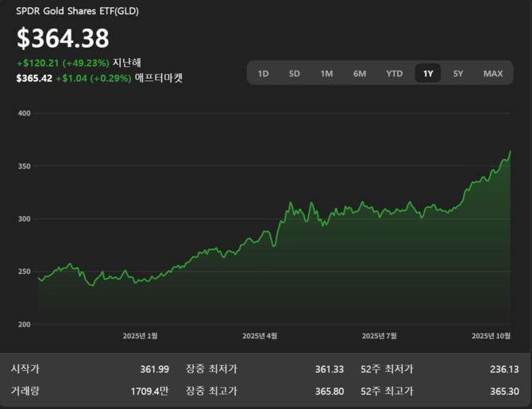Click the $364.38 current price
The image size is (532, 409).
pyautogui.click(x=63, y=38)
